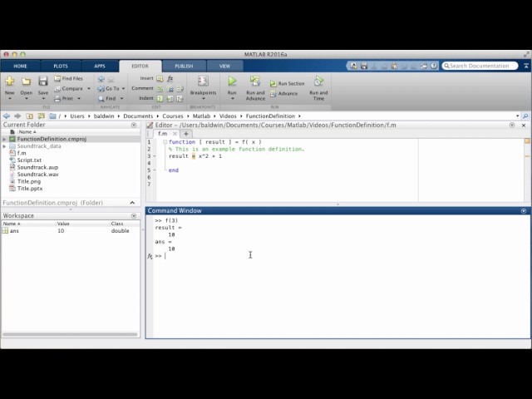Image resolution: width=532 pixels, height=399 pixels.
Task: Run the script with green Run arrow
Action: click(232, 81)
